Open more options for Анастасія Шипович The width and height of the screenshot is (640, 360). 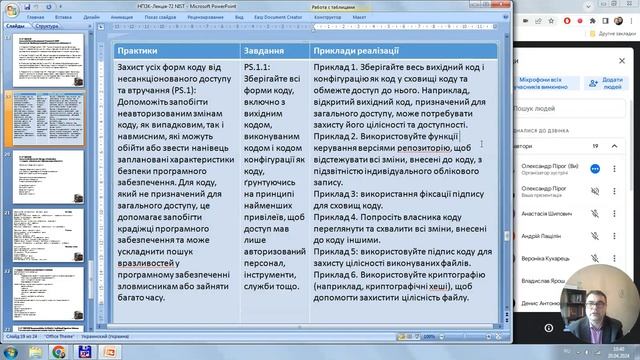(x=614, y=213)
